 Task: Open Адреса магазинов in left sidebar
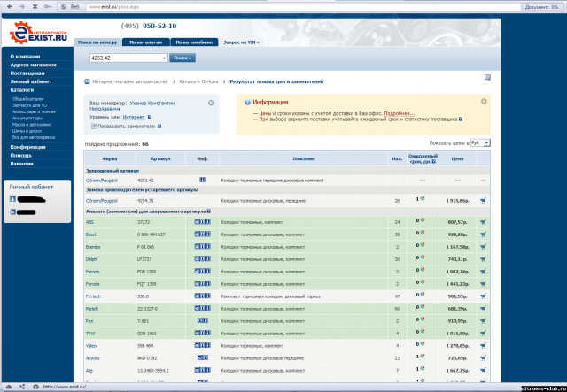point(34,65)
